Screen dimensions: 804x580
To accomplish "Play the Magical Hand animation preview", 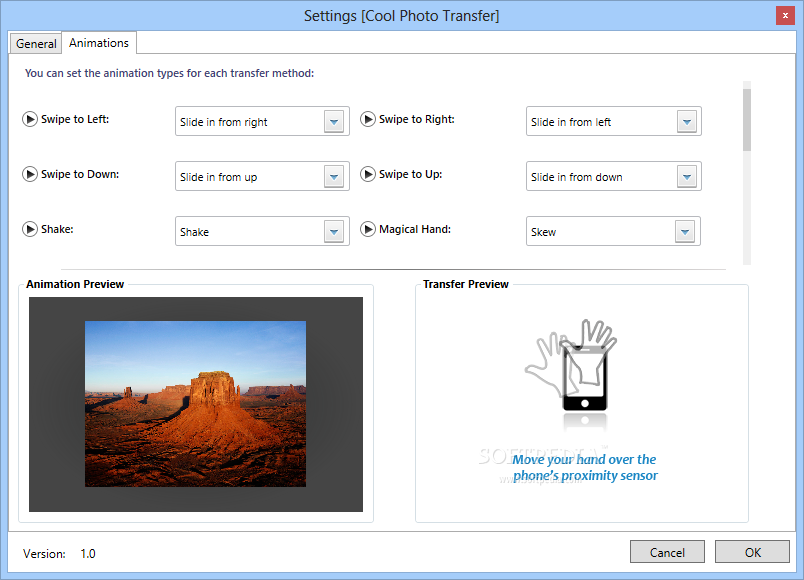I will point(368,229).
